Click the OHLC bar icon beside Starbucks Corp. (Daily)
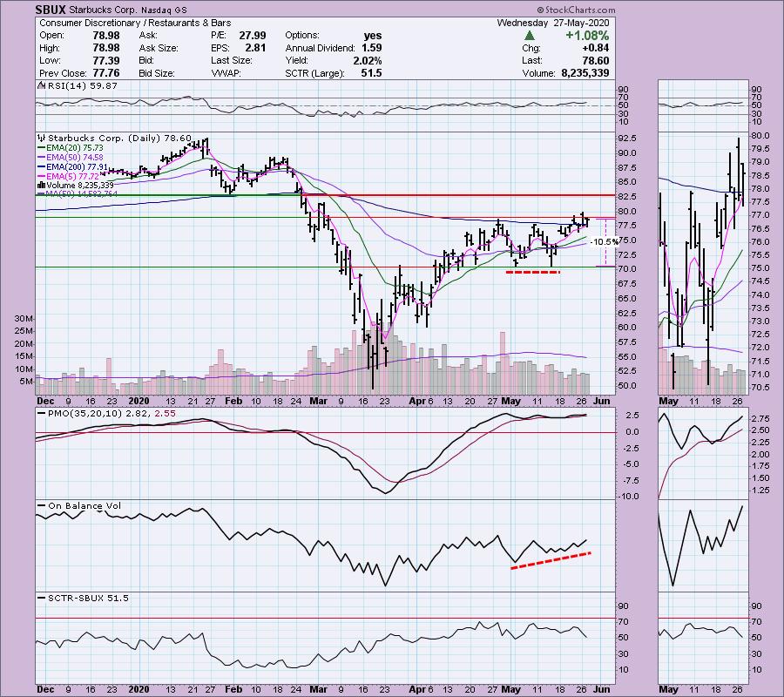The width and height of the screenshot is (784, 697). [x=42, y=138]
